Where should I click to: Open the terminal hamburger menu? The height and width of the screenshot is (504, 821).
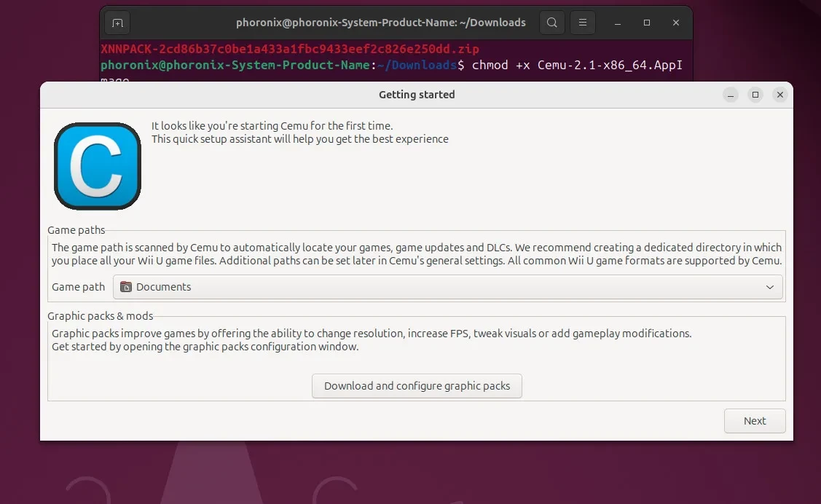583,23
